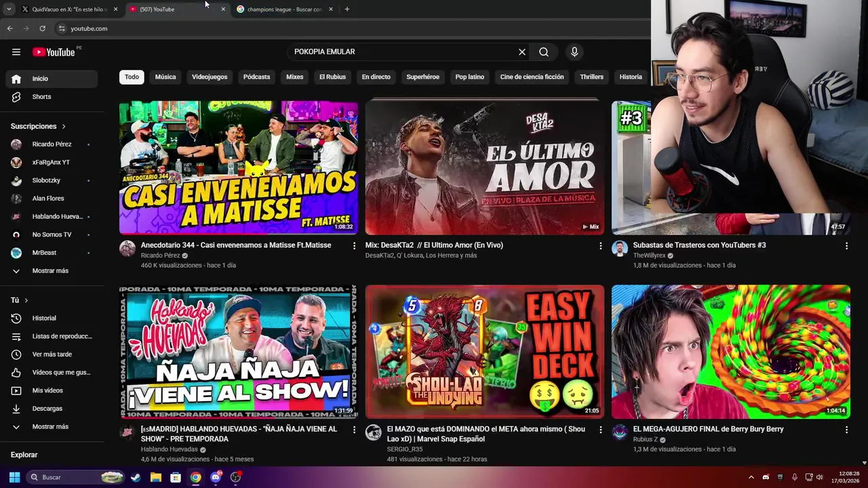The height and width of the screenshot is (488, 868).
Task: Click the Windows taskbar Buscar box
Action: (75, 477)
